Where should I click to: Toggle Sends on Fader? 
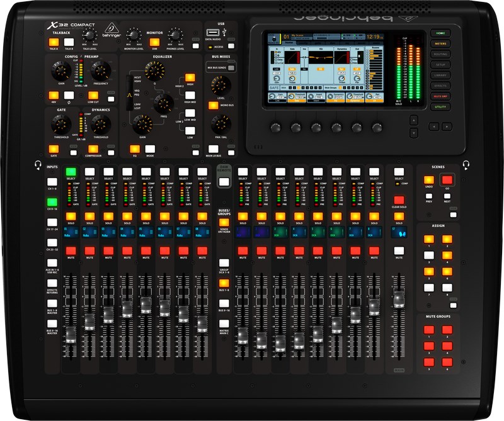pyautogui.click(x=223, y=222)
